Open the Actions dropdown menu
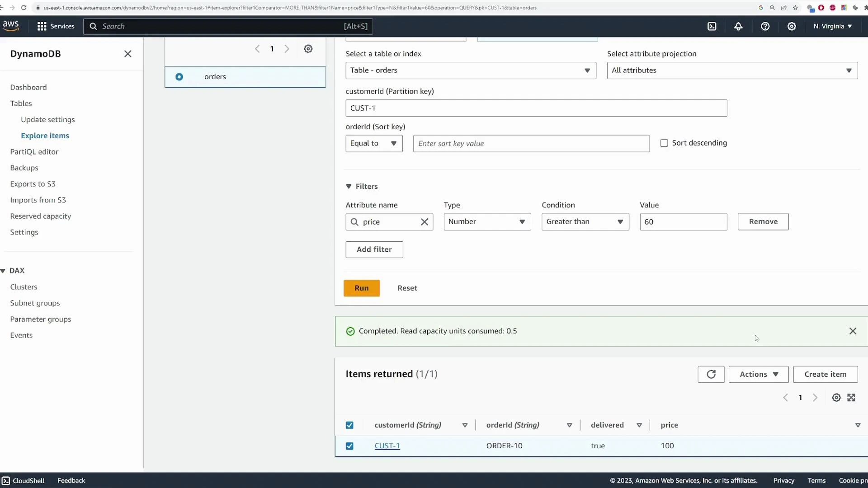868x488 pixels. click(758, 374)
